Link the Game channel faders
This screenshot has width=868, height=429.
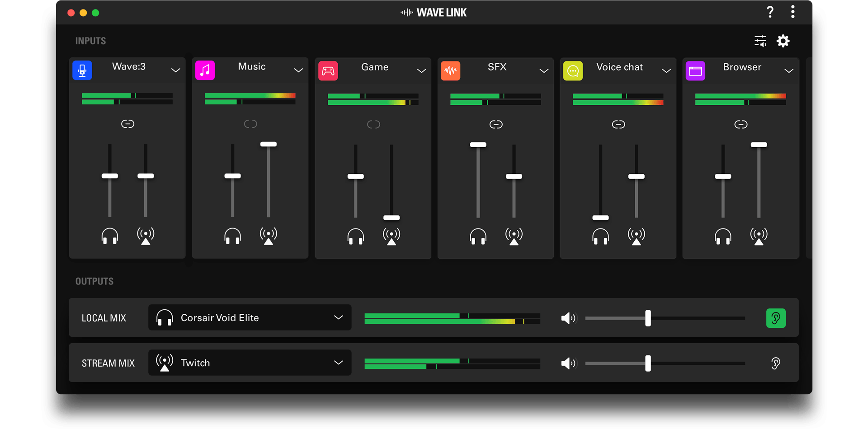373,124
